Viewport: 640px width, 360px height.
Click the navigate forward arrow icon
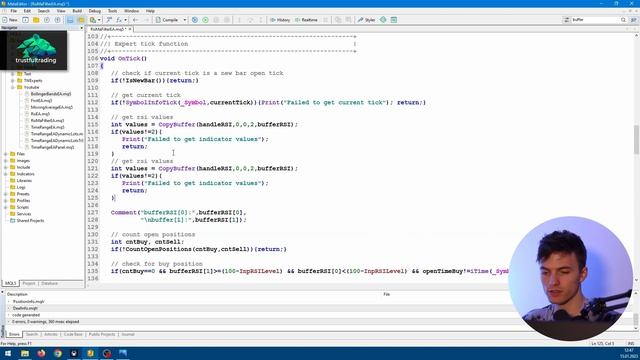(x=146, y=20)
